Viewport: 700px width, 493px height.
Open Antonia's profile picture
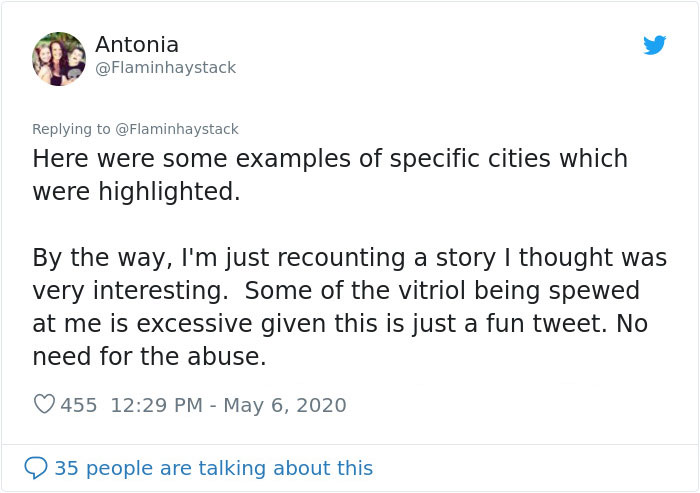click(x=59, y=58)
